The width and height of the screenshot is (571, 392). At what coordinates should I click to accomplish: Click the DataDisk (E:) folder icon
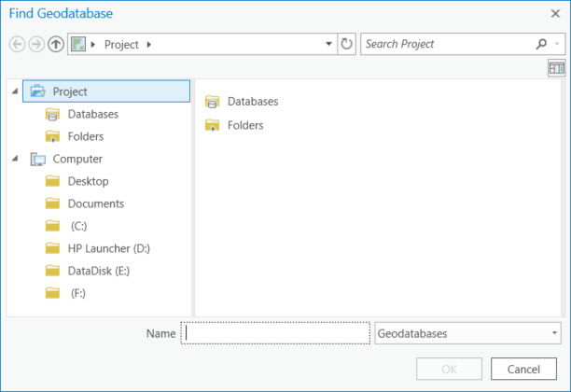coord(52,271)
